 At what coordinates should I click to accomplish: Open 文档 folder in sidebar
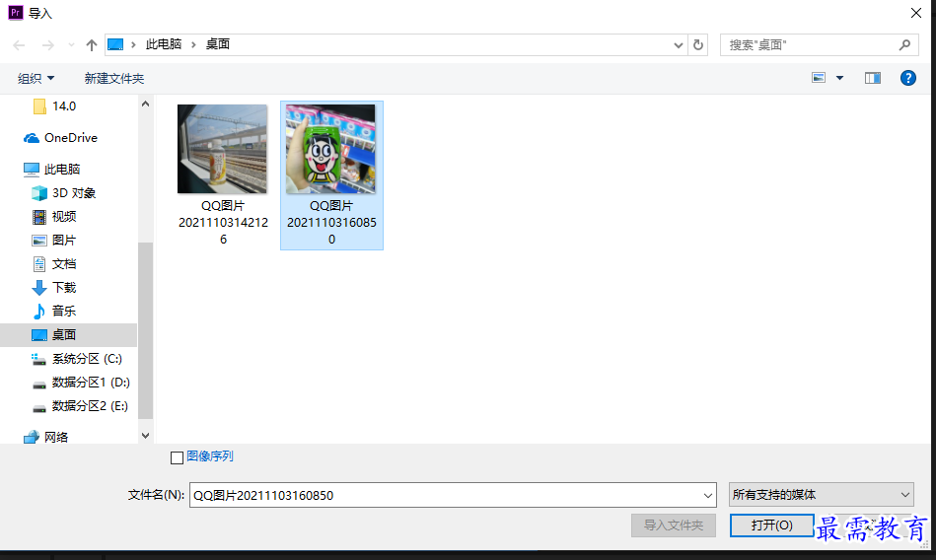pos(63,264)
